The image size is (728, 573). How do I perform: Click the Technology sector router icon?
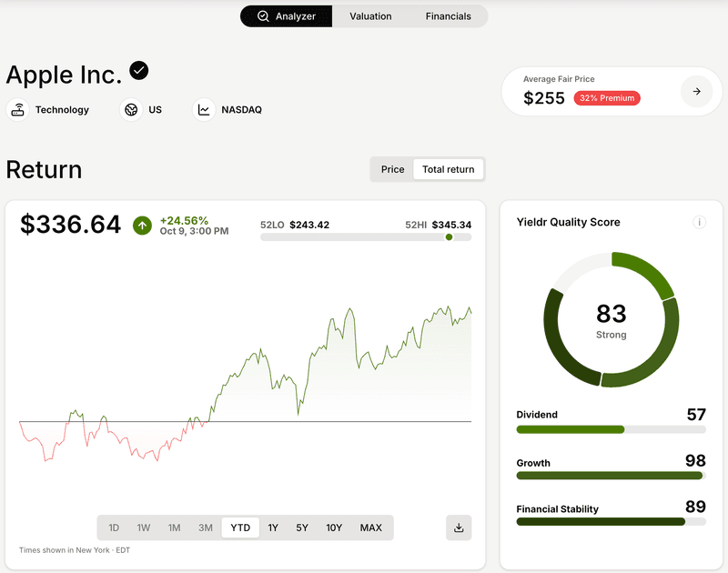[x=17, y=109]
